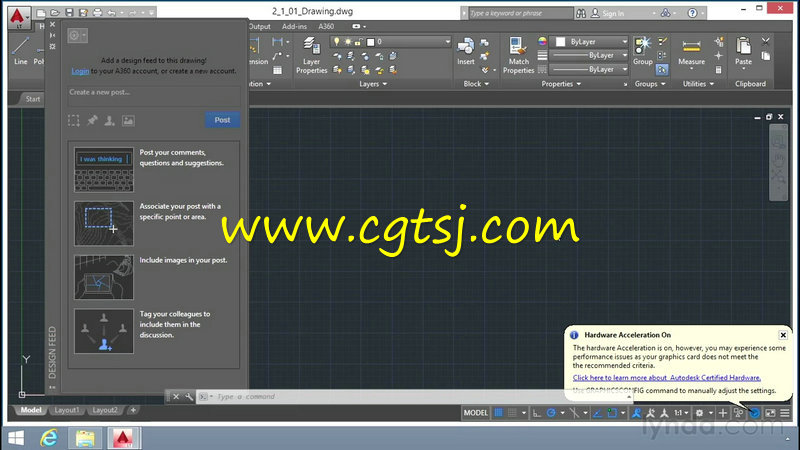Select the Line drawing tool

[x=20, y=51]
